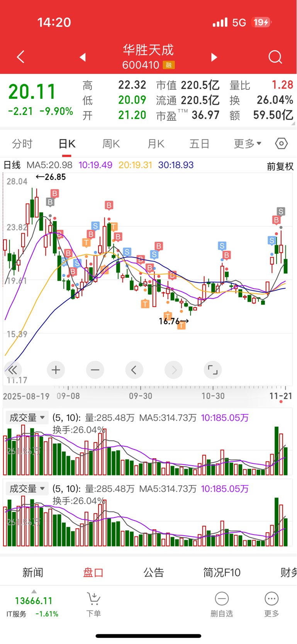Open the search magnifier icon
The height and width of the screenshot is (644, 297).
(x=275, y=57)
